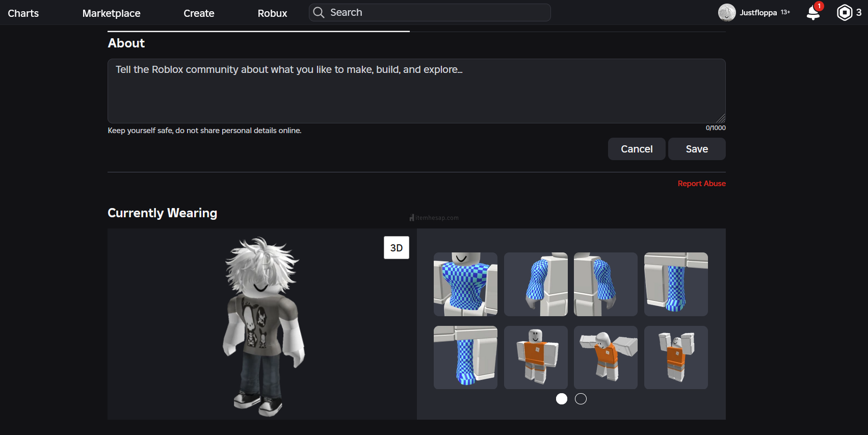Switch to second carousel page dot

coord(581,399)
